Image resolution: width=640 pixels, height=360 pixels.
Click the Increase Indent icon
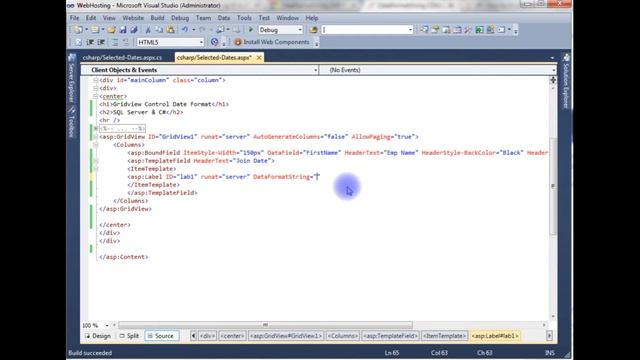pyautogui.click(x=101, y=42)
